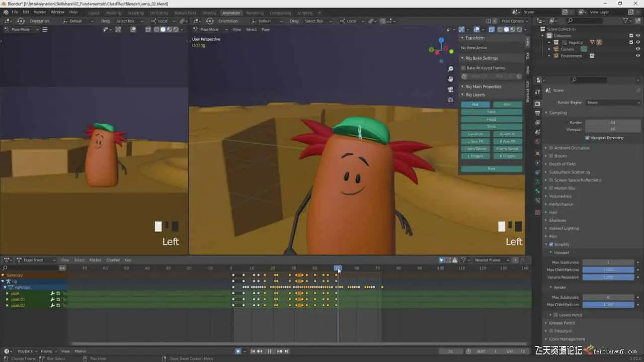Pause animation playback
This screenshot has height=362, width=644.
270,351
